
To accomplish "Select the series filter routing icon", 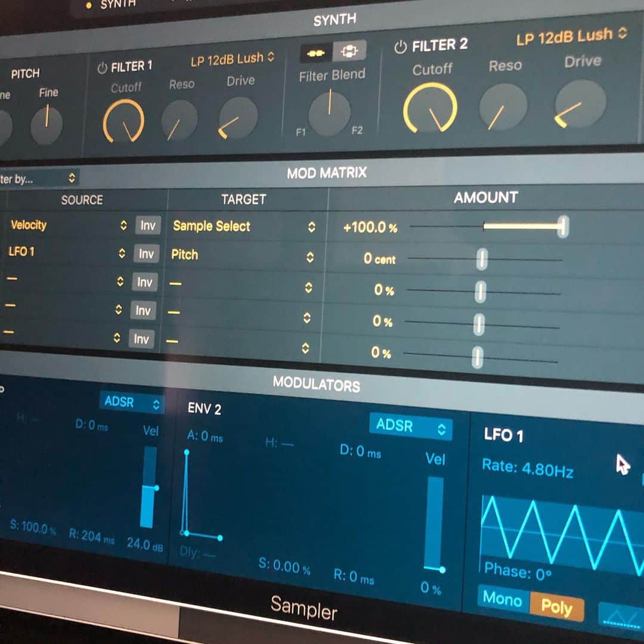I will pyautogui.click(x=316, y=52).
